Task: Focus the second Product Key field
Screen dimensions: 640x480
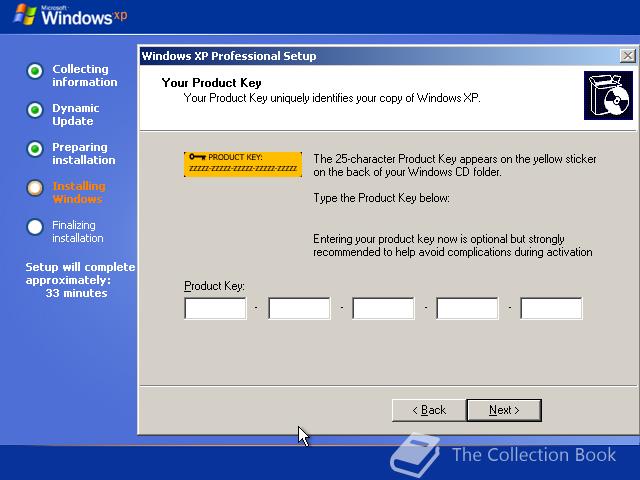Action: click(x=299, y=308)
